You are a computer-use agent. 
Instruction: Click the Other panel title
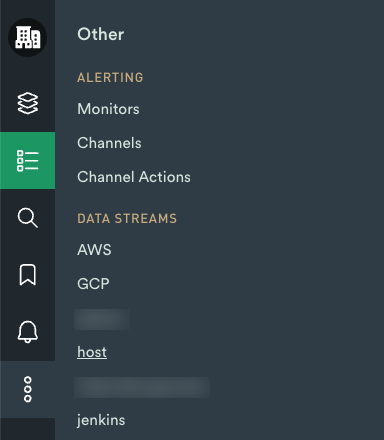coord(101,34)
